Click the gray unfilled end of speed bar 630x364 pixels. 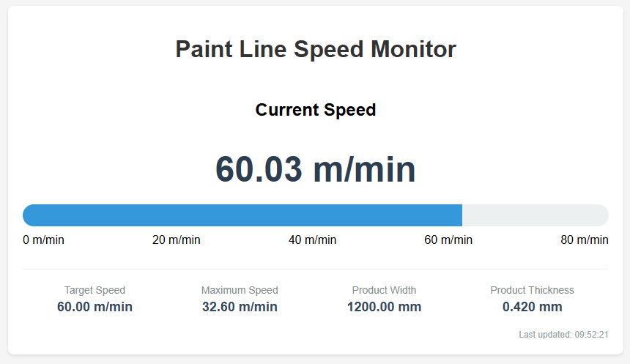[x=535, y=215]
